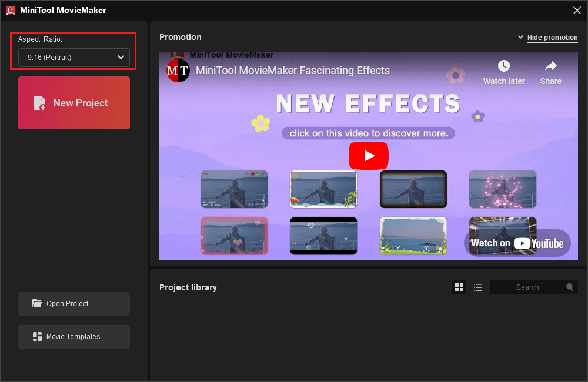Viewport: 588px width, 382px height.
Task: Click the Promotion heading text
Action: (181, 37)
